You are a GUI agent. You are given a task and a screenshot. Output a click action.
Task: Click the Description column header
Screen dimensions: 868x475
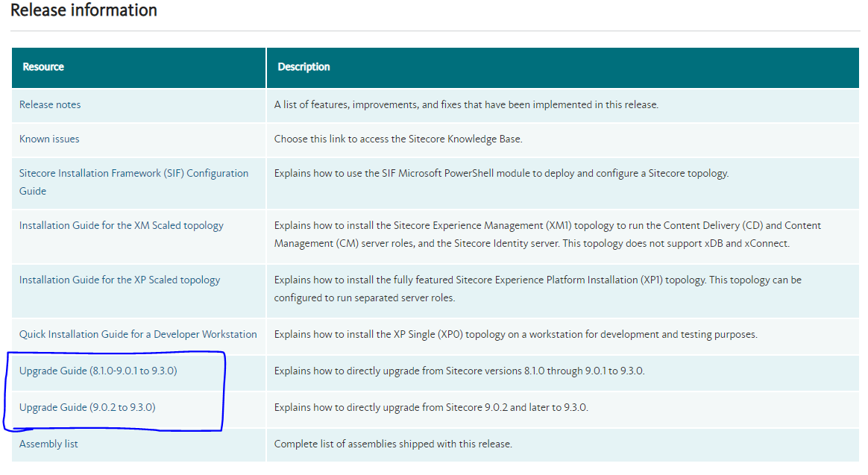click(304, 67)
